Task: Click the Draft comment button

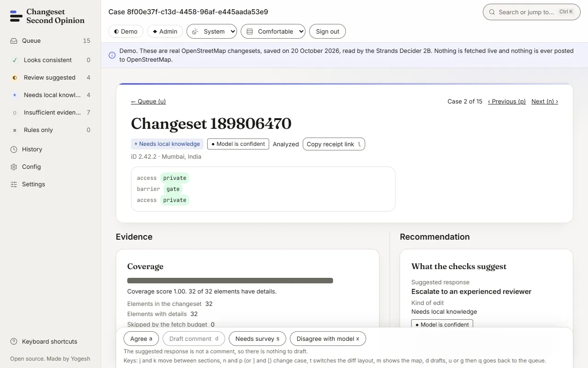Action: coord(194,339)
